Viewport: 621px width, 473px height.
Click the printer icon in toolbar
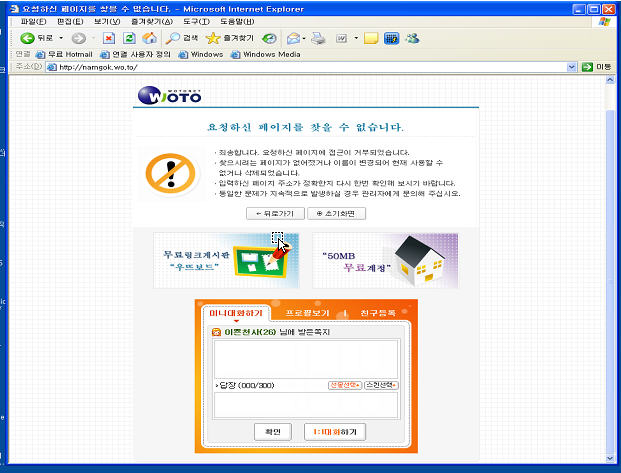(318, 38)
